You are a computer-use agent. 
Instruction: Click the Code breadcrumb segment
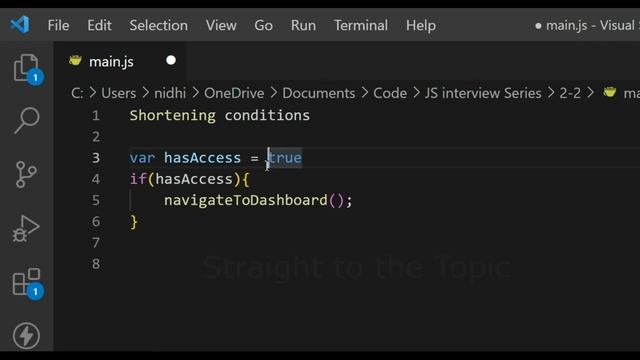[390, 93]
